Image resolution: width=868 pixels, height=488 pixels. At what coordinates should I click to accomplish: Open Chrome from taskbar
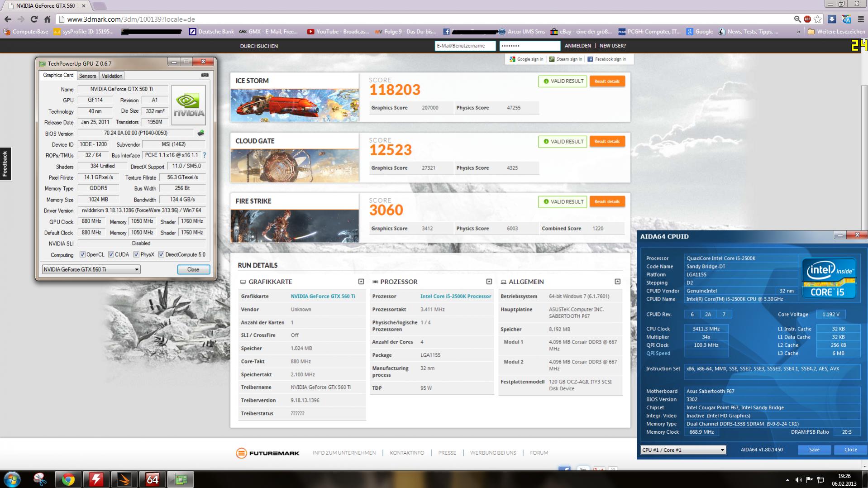(x=68, y=479)
